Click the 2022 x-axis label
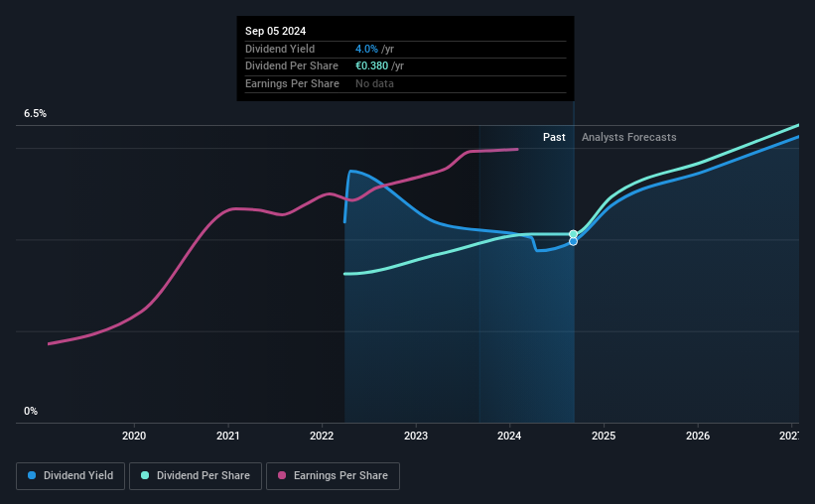This screenshot has width=815, height=504. [x=322, y=436]
